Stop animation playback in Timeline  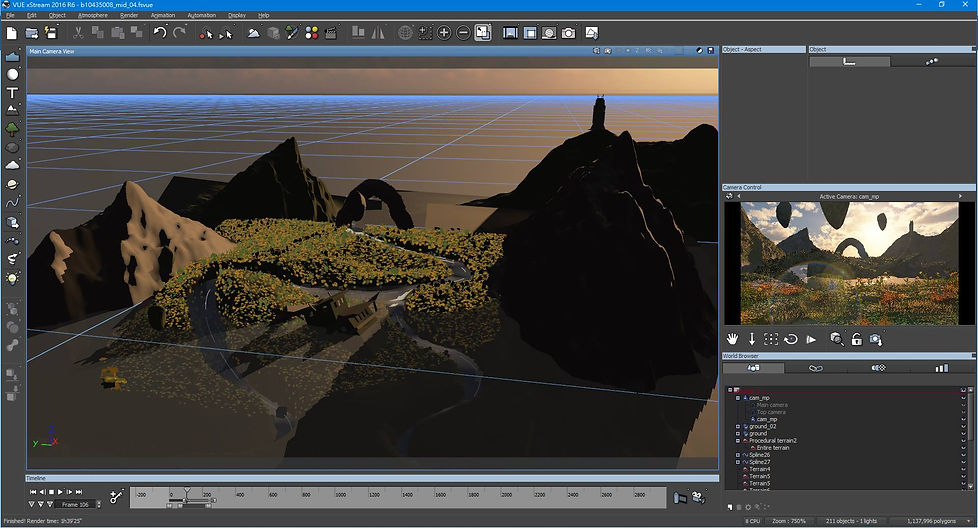pyautogui.click(x=52, y=492)
